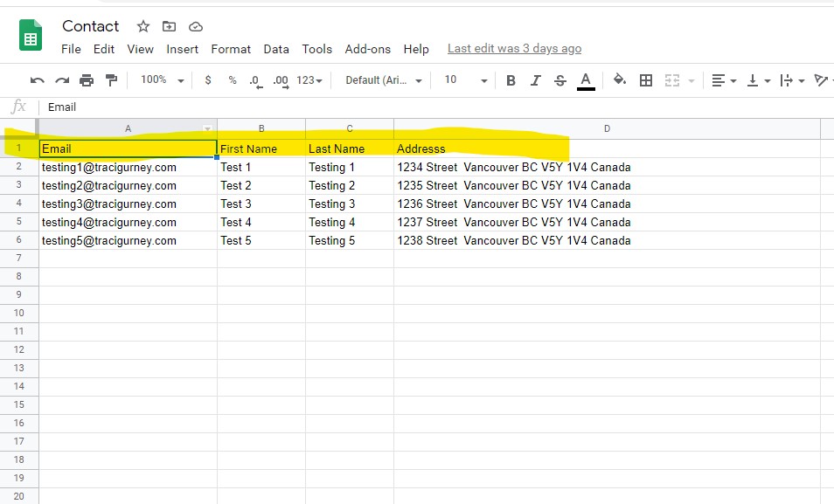This screenshot has width=834, height=504.
Task: Open the Fill color picker
Action: 618,79
